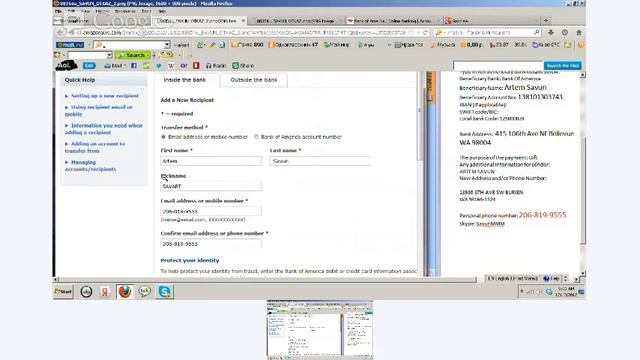Image resolution: width=640 pixels, height=360 pixels.
Task: Click the Confirm email address or phone number field
Action: 211,244
